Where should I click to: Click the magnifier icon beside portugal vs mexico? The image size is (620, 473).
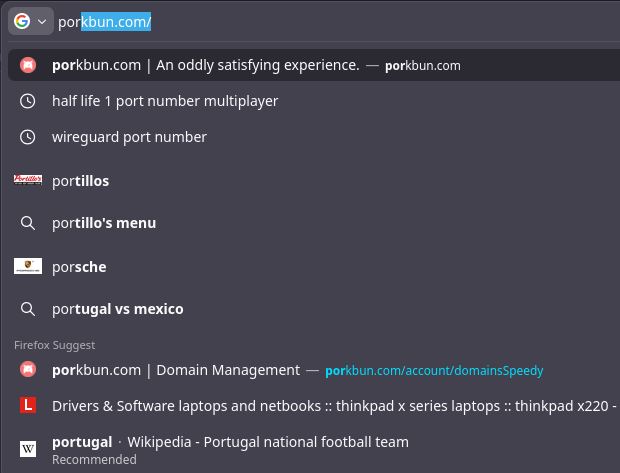point(28,309)
